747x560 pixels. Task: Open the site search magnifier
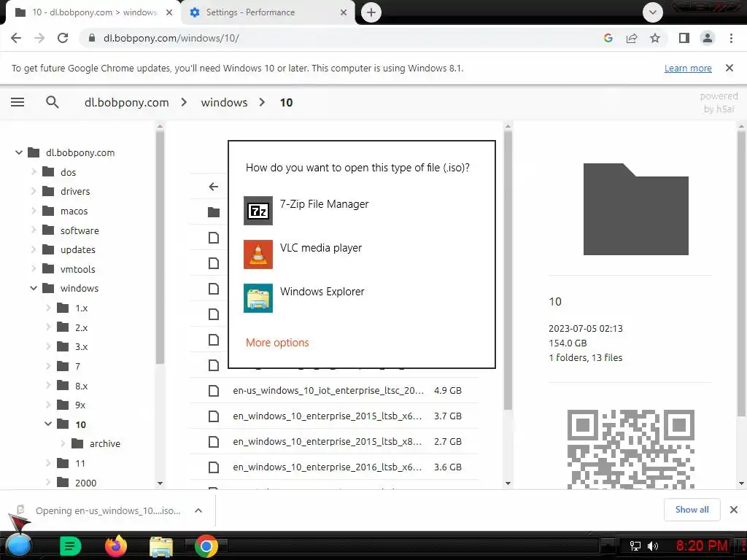[x=52, y=102]
